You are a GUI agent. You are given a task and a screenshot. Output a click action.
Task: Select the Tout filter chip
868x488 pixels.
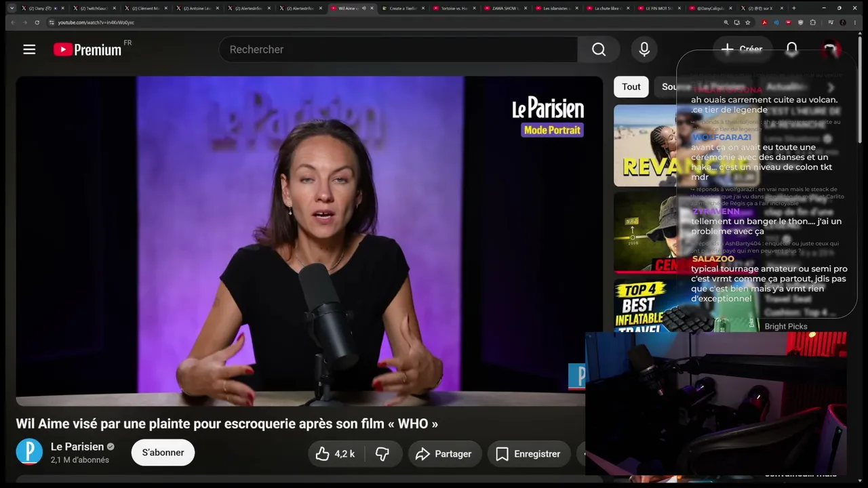pyautogui.click(x=631, y=87)
